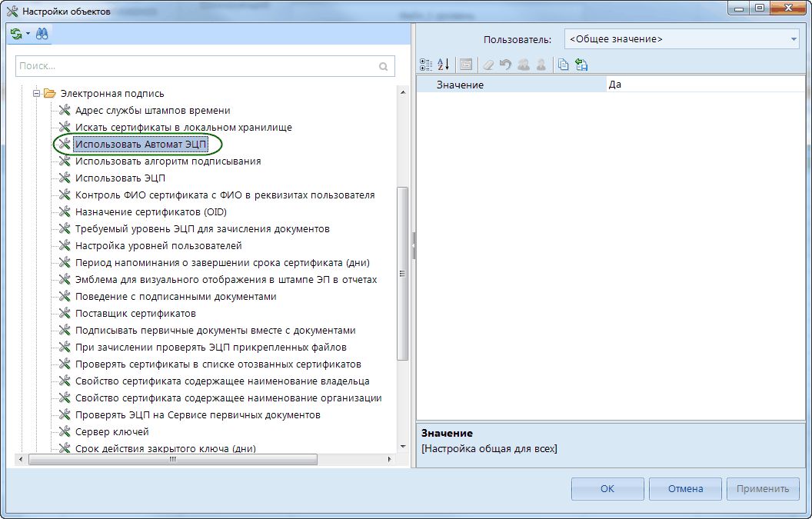Click the Значение field showing Да
812x519 pixels.
click(700, 85)
